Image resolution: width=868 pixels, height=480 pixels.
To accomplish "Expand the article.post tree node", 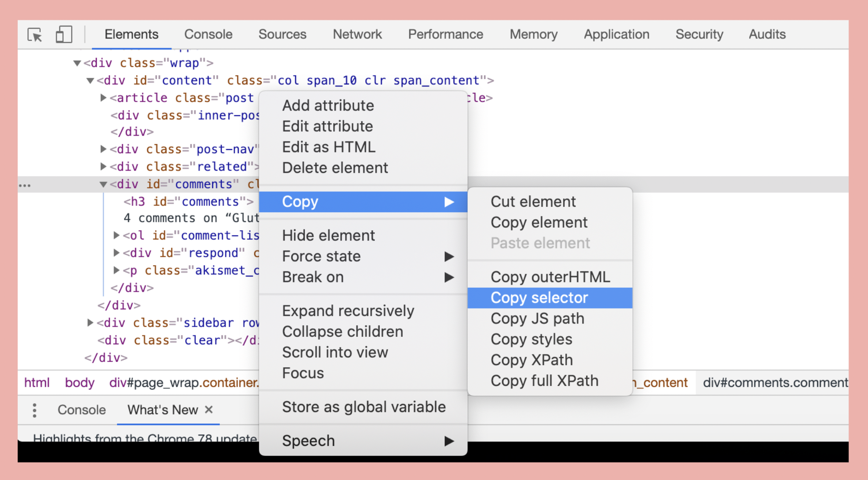I will tap(103, 98).
